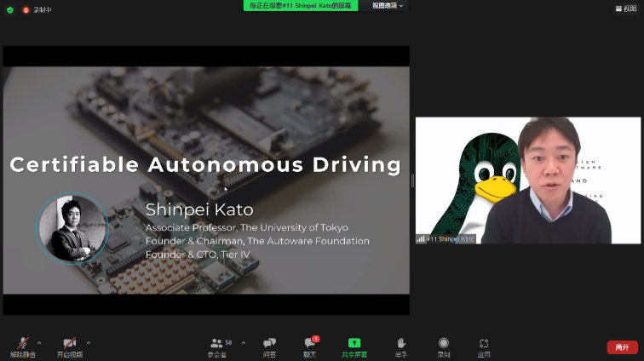Image resolution: width=644 pixels, height=361 pixels.
Task: Start video with the camera button
Action: [69, 347]
